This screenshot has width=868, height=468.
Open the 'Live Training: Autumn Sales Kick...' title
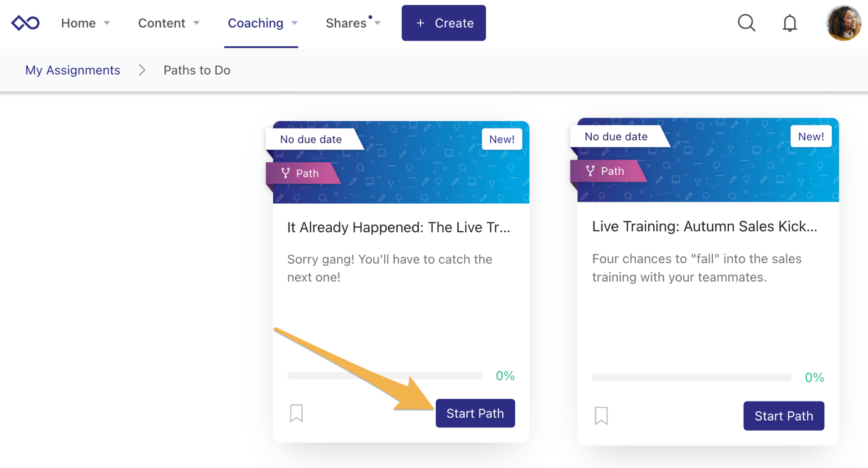tap(704, 226)
